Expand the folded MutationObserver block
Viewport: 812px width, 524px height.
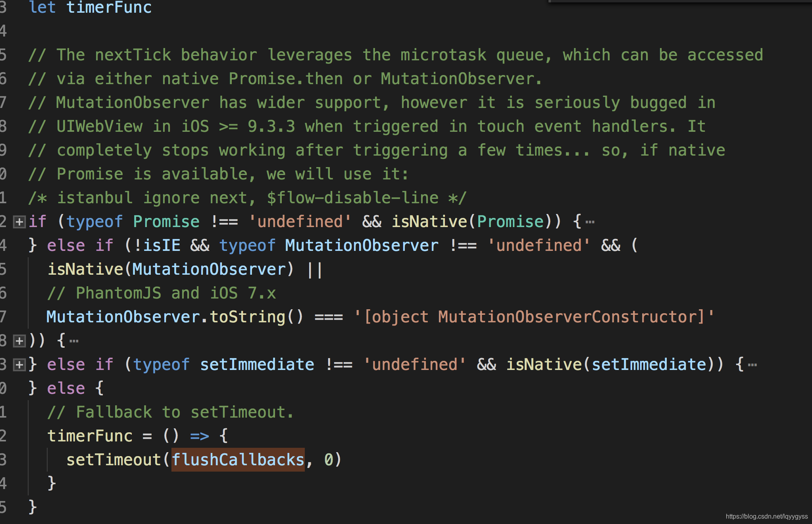19,341
